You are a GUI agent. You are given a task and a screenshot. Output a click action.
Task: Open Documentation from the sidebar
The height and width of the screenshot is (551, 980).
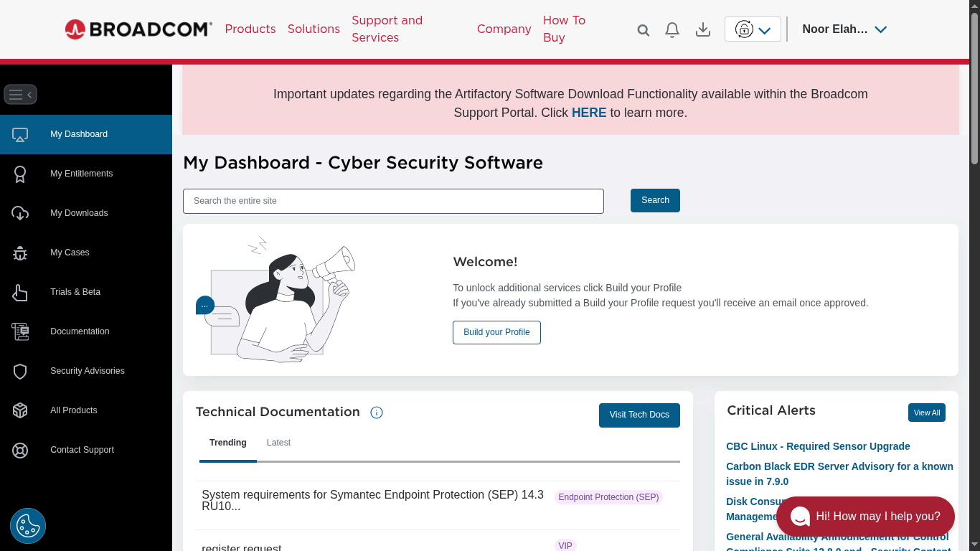[x=80, y=331]
